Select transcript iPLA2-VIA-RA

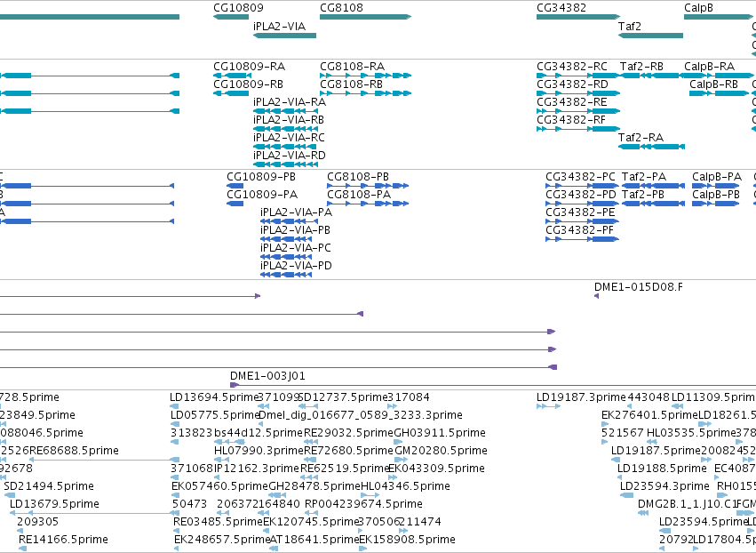click(x=290, y=102)
